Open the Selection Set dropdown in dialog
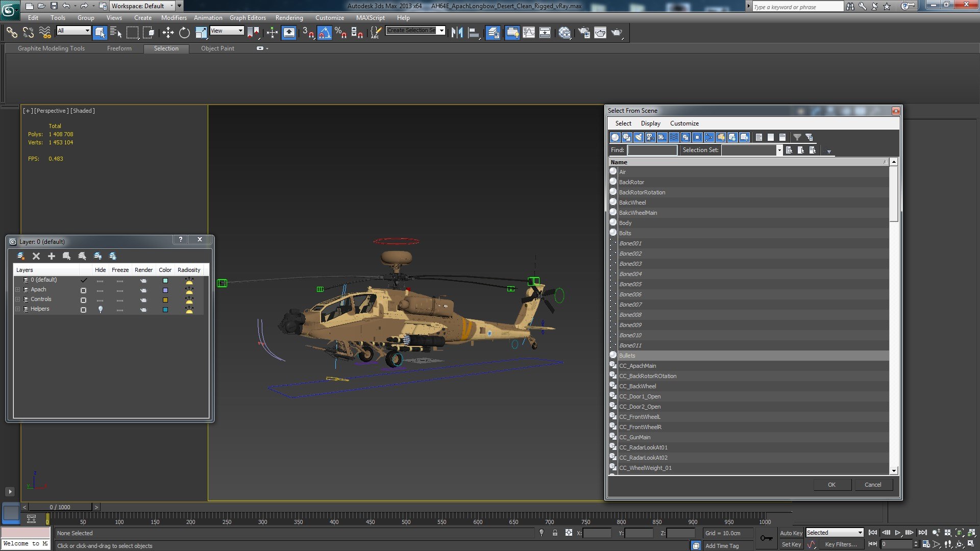 pos(779,150)
